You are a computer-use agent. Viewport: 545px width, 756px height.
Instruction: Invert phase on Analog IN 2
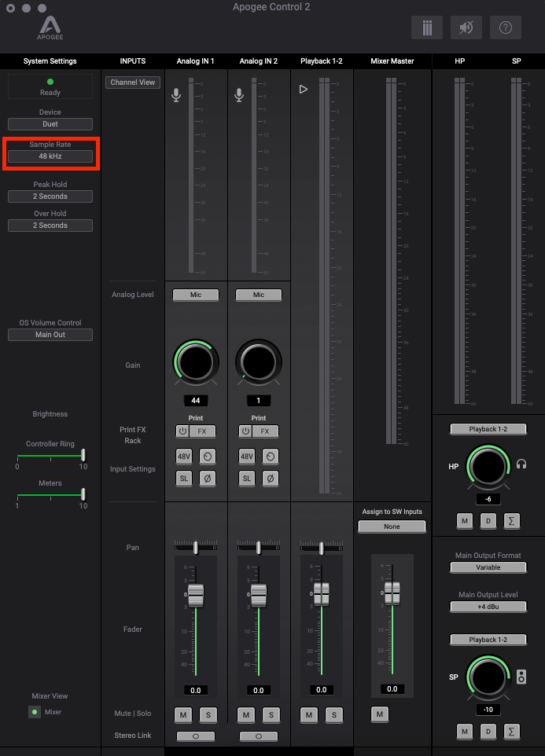[270, 479]
